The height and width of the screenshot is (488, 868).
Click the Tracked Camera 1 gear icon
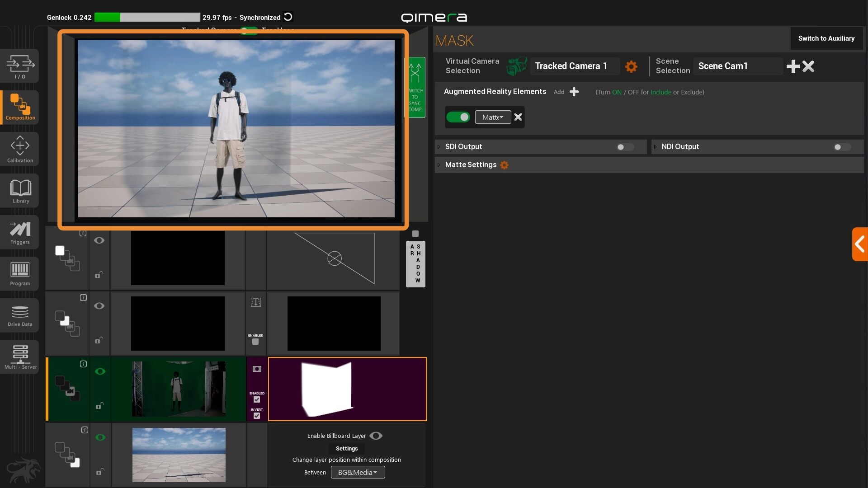(631, 66)
